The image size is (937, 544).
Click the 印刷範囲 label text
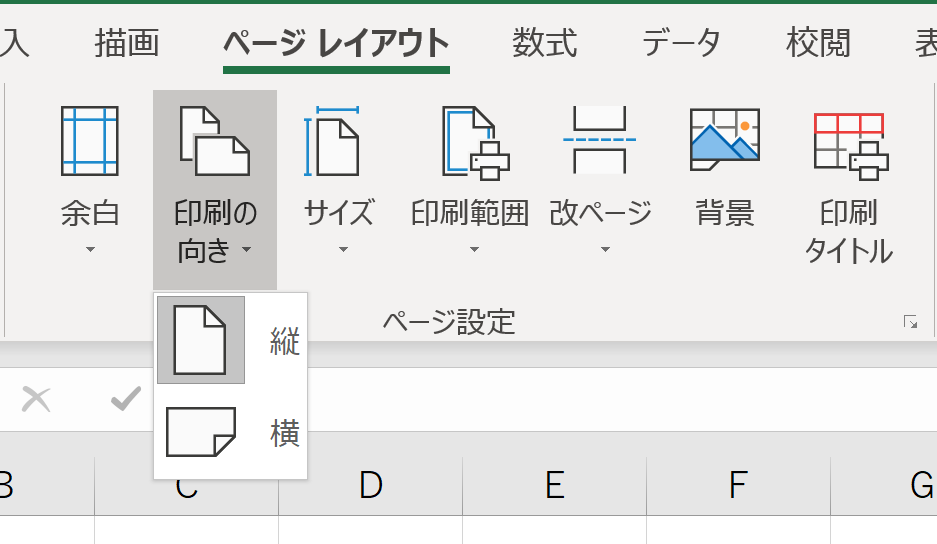(x=470, y=213)
